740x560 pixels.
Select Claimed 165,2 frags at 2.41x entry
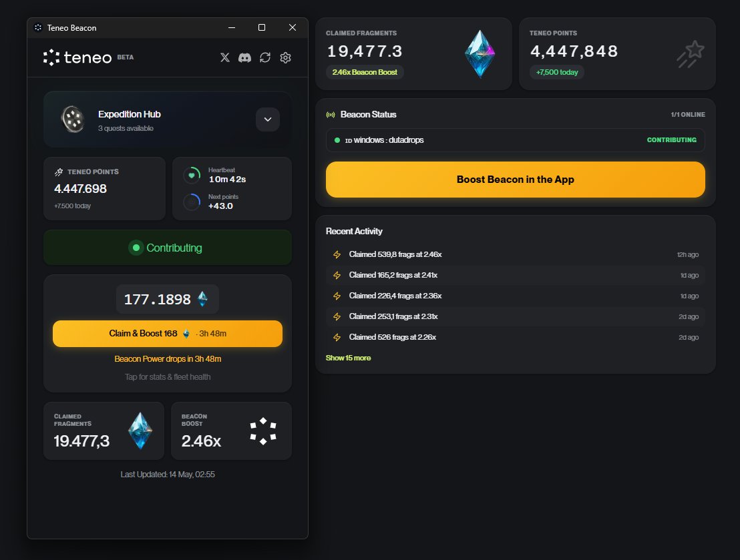click(516, 276)
